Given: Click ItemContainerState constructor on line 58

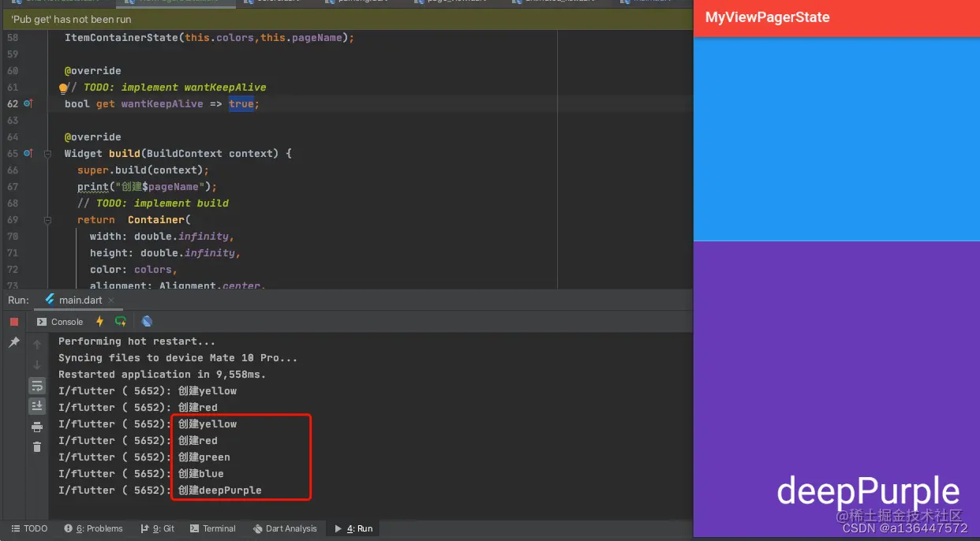Looking at the screenshot, I should [209, 38].
